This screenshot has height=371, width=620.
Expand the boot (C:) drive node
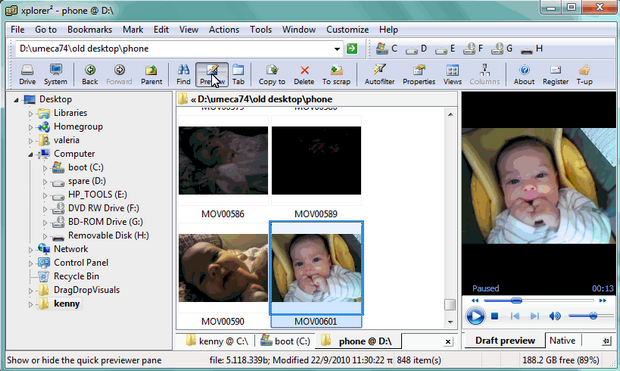click(45, 168)
